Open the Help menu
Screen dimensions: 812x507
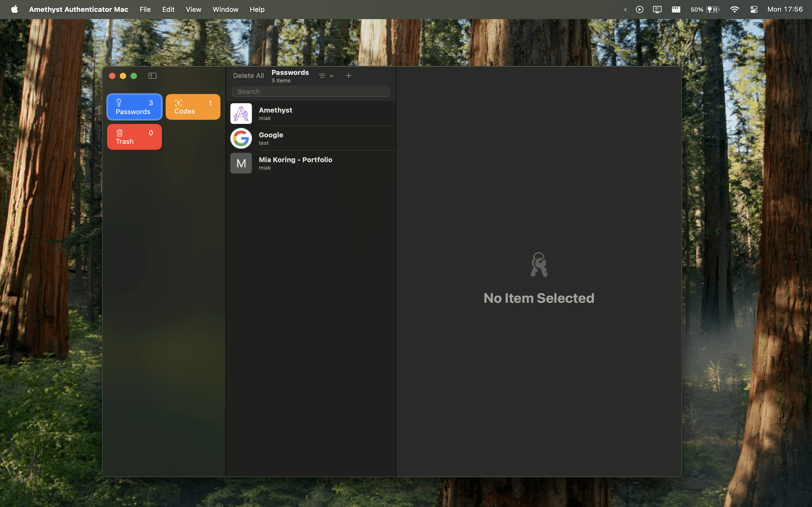point(257,9)
